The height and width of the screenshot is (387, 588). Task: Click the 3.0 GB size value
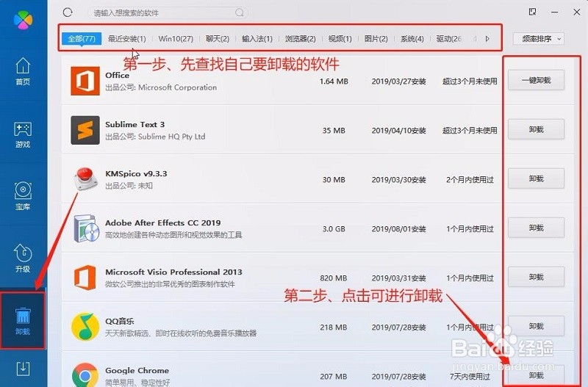pyautogui.click(x=334, y=229)
